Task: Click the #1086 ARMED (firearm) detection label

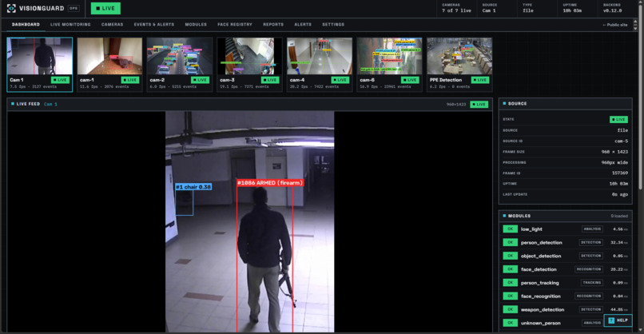Action: pyautogui.click(x=270, y=183)
